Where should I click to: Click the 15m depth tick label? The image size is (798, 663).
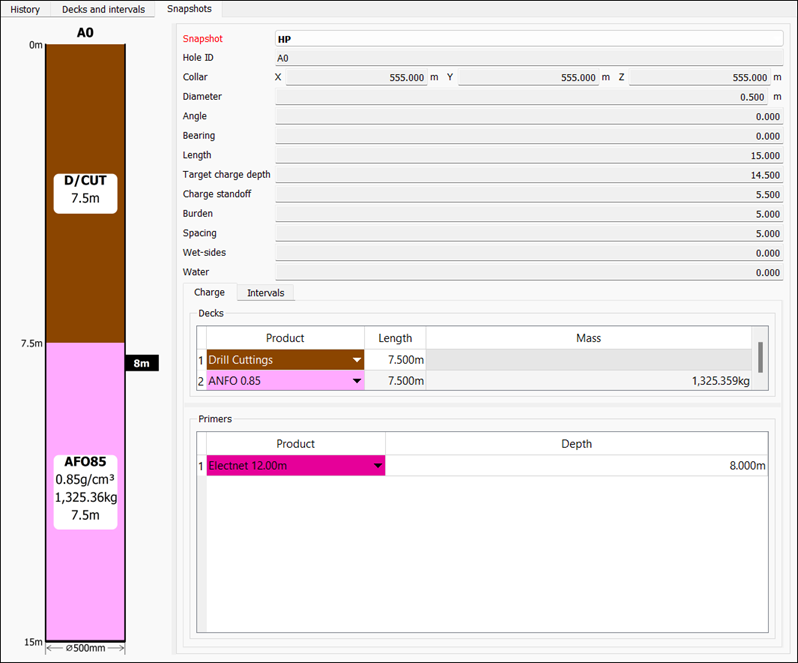click(34, 642)
